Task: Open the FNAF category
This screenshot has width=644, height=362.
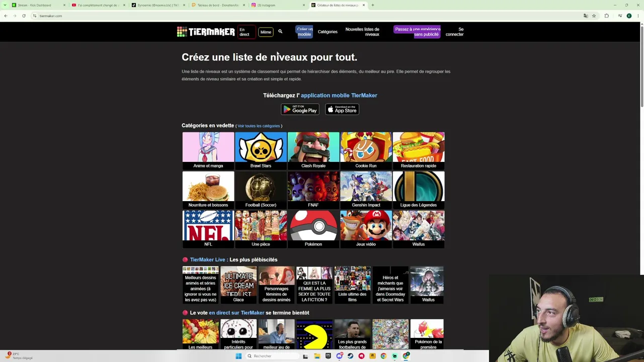Action: click(313, 190)
